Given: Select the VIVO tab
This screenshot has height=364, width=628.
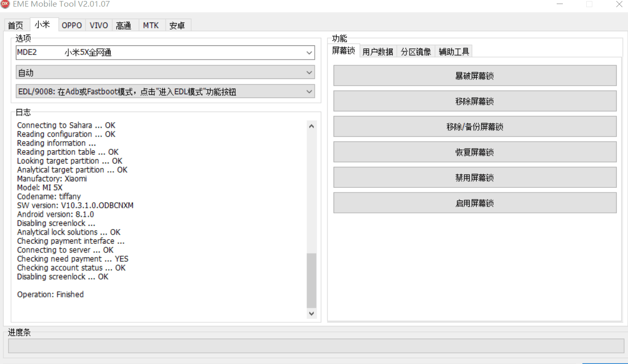Looking at the screenshot, I should (x=99, y=25).
